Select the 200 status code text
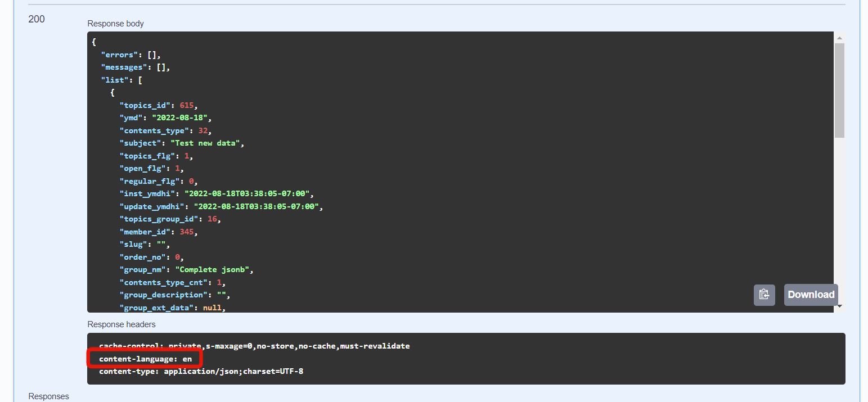 pos(37,19)
